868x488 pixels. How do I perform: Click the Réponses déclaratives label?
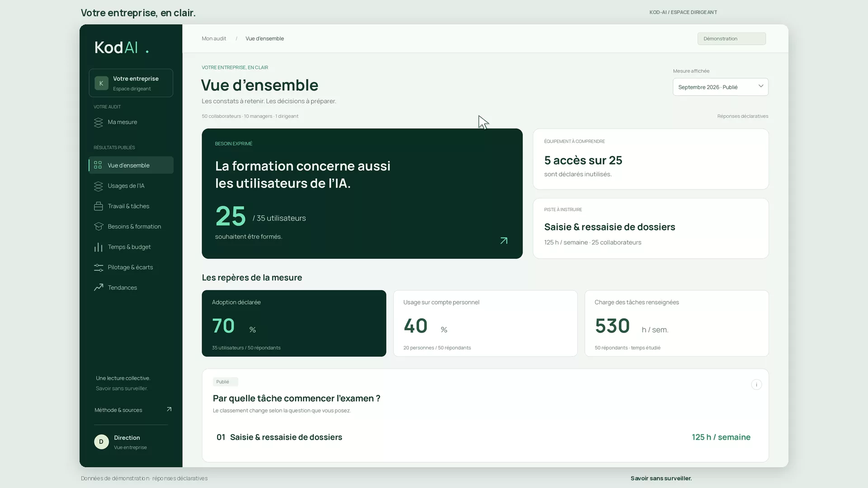743,117
